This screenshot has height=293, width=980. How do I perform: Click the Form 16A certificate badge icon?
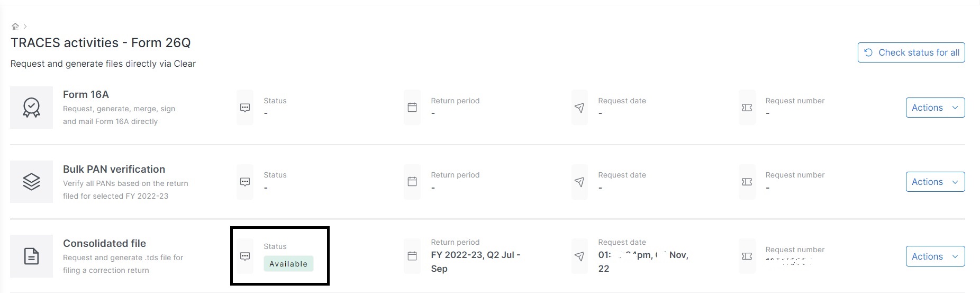pos(31,108)
